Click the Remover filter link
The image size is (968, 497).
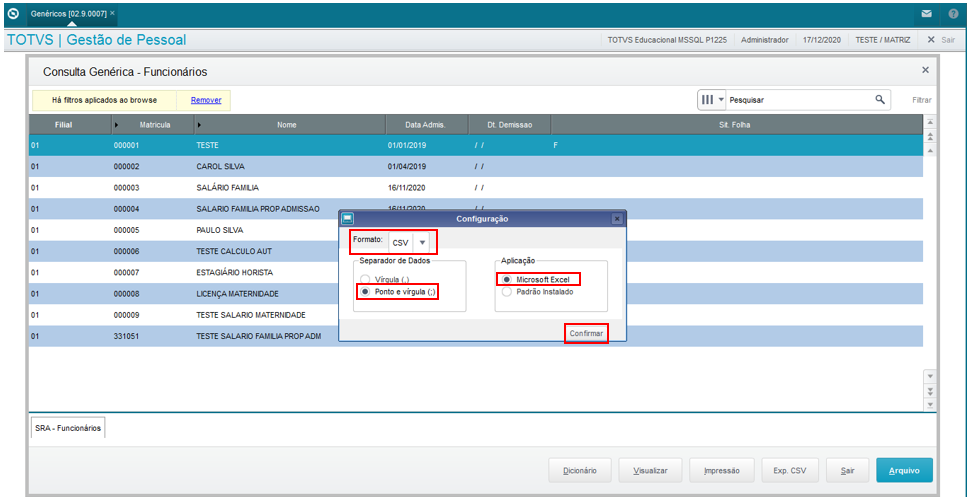[x=206, y=100]
